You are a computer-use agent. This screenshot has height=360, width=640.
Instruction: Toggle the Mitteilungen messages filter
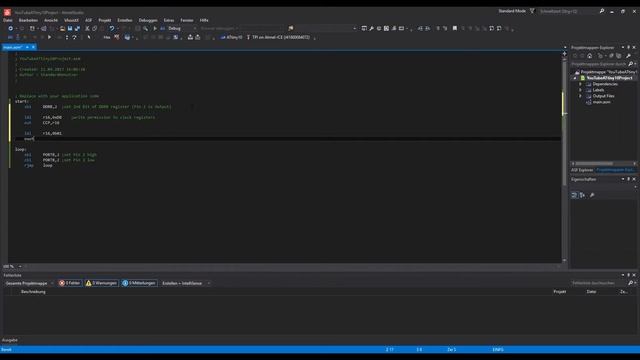point(139,283)
